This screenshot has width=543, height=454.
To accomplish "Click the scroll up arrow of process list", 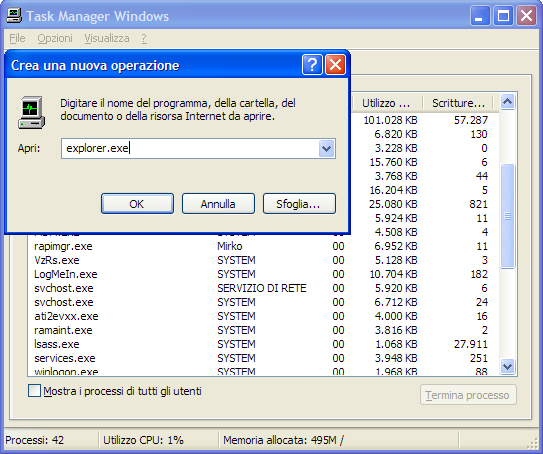I will point(507,102).
